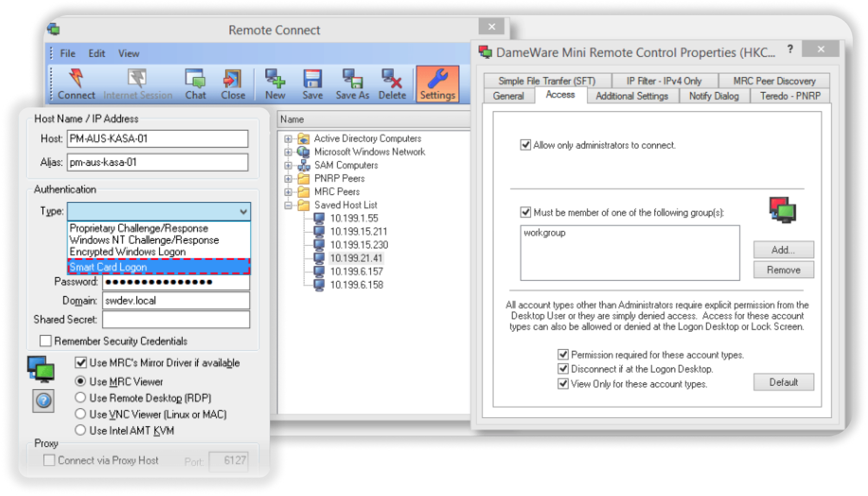Click the PNRP Peers folder icon
Screen dimensions: 868x496
pos(304,179)
